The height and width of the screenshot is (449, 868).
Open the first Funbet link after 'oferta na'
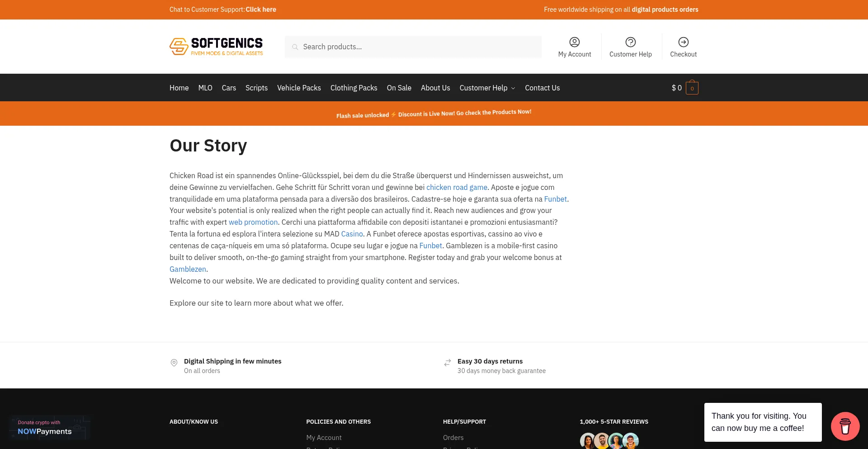click(x=555, y=199)
